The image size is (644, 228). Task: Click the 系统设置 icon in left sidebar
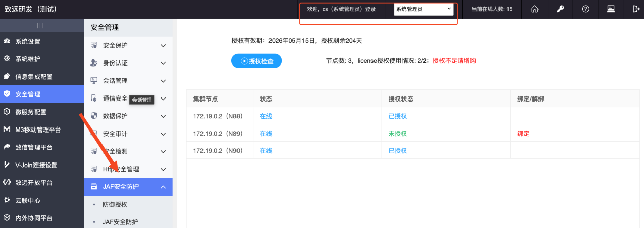tap(7, 41)
